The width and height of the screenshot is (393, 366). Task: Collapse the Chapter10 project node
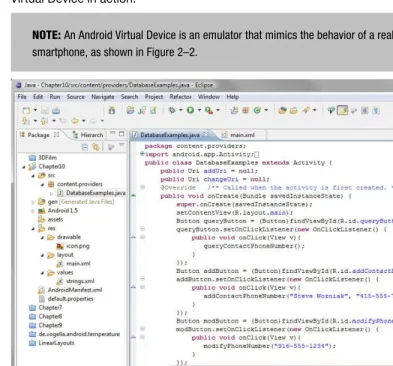[24, 167]
